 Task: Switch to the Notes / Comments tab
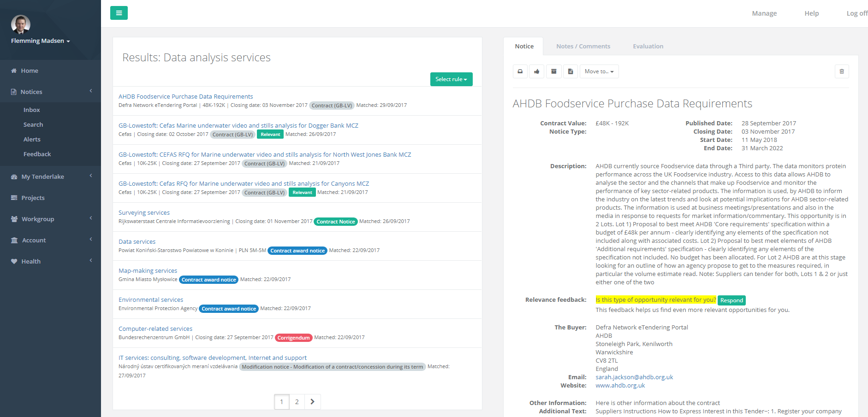[583, 46]
